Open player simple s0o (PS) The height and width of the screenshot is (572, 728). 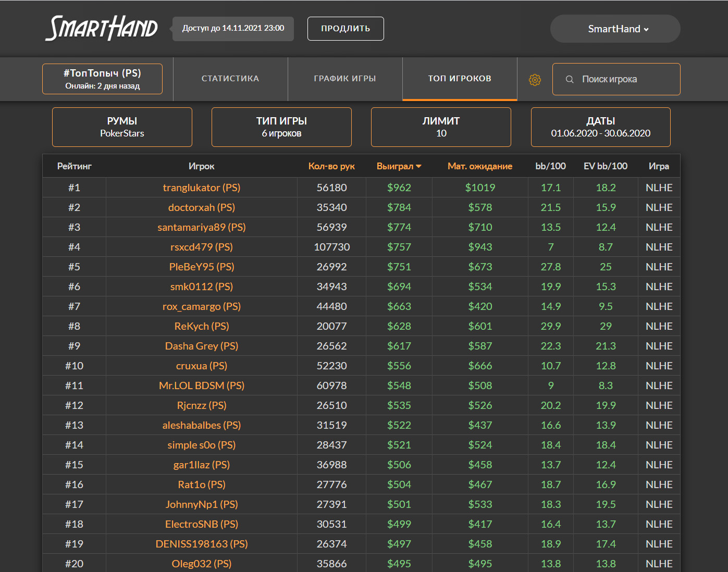(202, 445)
